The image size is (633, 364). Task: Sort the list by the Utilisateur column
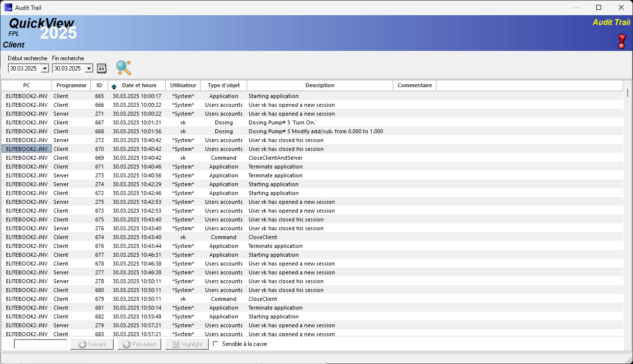[183, 85]
